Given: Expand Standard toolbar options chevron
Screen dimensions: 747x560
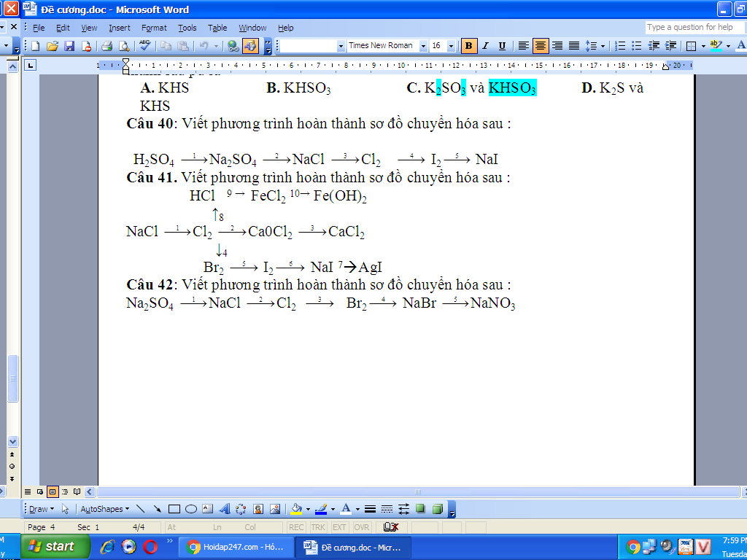Looking at the screenshot, I should (x=268, y=46).
